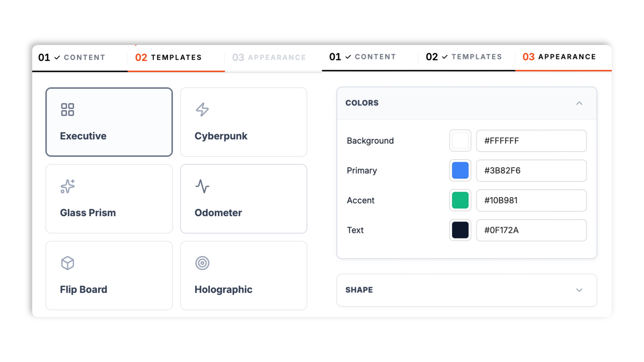Click the Accent color row label
The image size is (644, 362).
(361, 200)
